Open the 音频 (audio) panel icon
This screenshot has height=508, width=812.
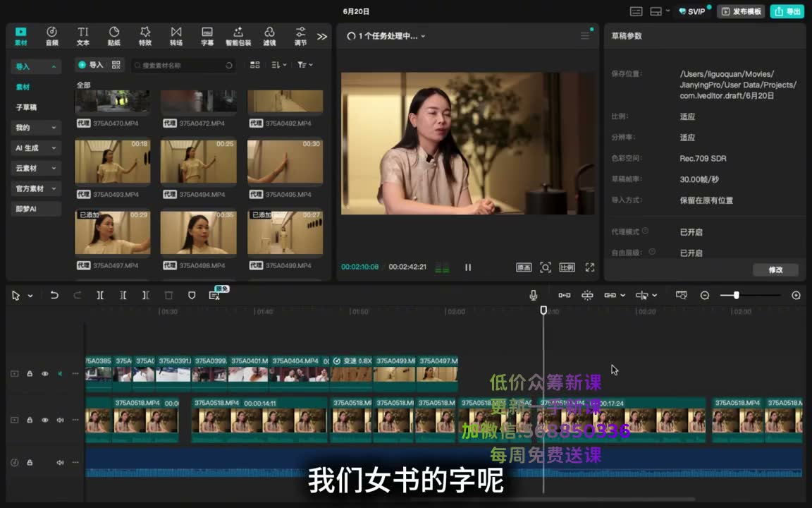click(x=51, y=36)
